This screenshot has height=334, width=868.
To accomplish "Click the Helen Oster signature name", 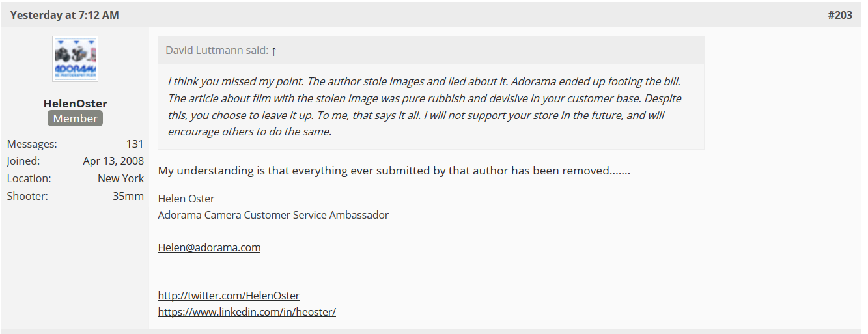I will coord(186,199).
